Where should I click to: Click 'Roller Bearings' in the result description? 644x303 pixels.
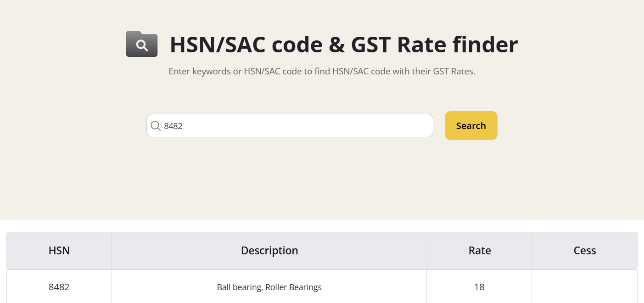pyautogui.click(x=294, y=287)
